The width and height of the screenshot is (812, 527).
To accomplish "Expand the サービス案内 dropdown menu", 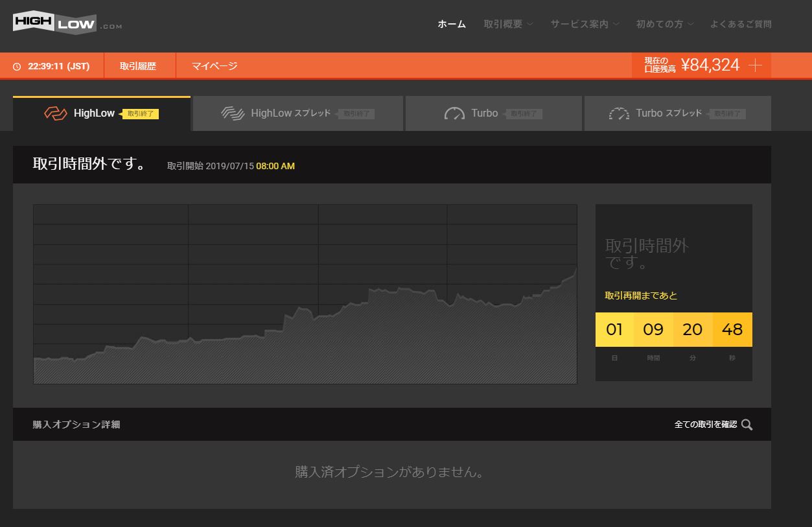I will click(585, 24).
